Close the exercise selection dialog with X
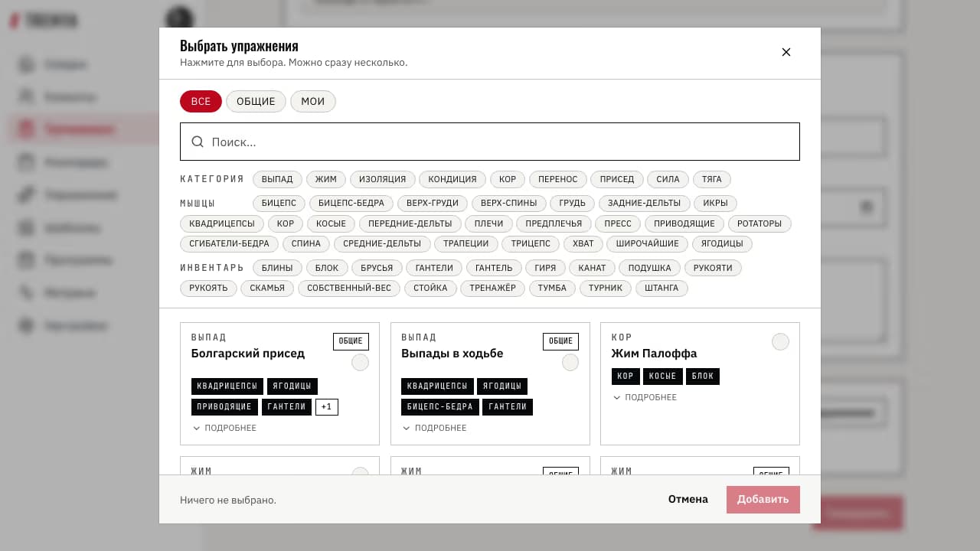 click(786, 52)
